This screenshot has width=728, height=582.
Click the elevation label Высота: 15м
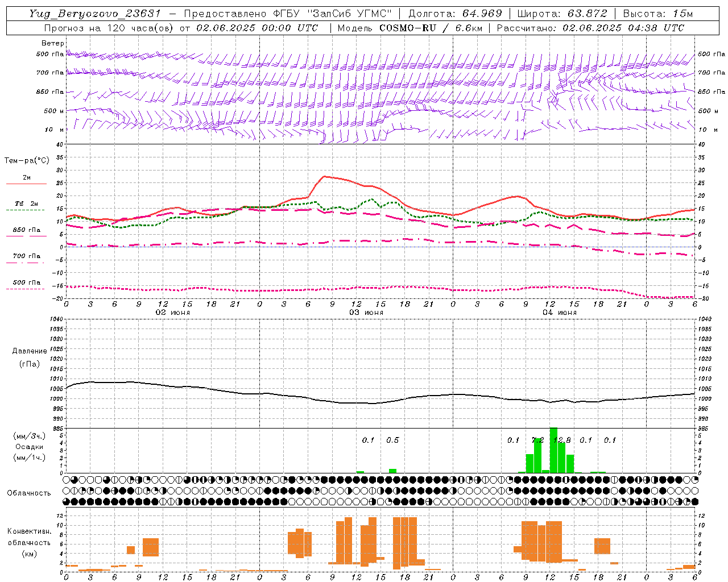(658, 14)
